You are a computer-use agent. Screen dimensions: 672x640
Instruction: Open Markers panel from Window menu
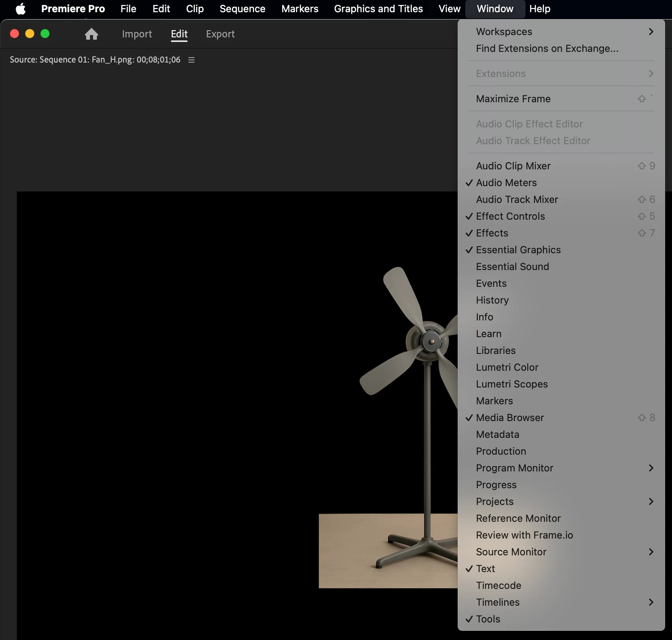tap(561, 401)
